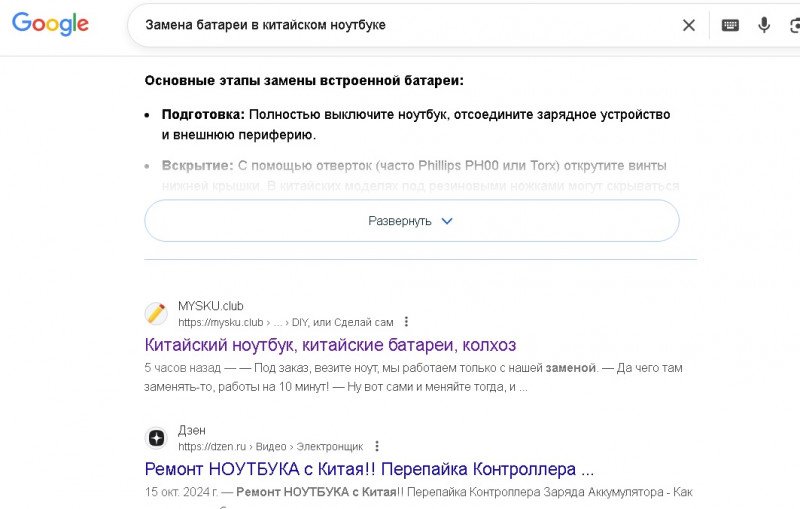Click the "Основные этапы замены" heading
Screen dimensions: 800x509
point(304,81)
